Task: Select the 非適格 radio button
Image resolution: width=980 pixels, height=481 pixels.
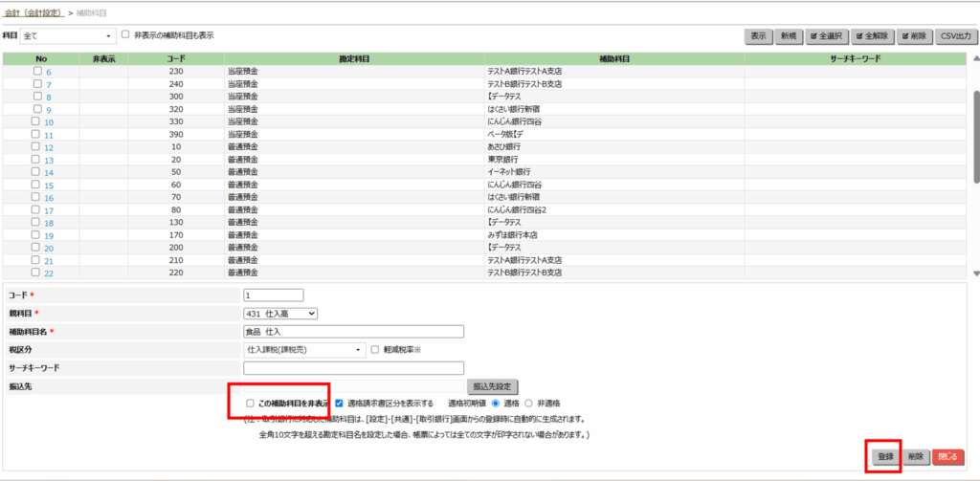Action: coord(530,403)
